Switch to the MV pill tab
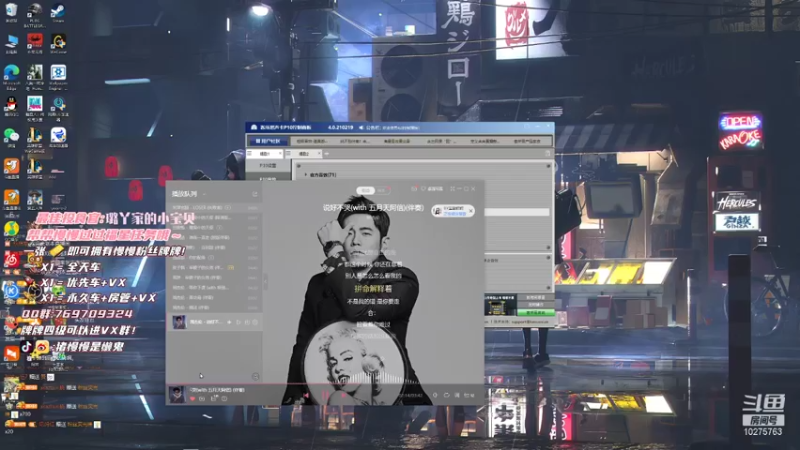Viewport: 800px width, 450px height. [x=381, y=190]
